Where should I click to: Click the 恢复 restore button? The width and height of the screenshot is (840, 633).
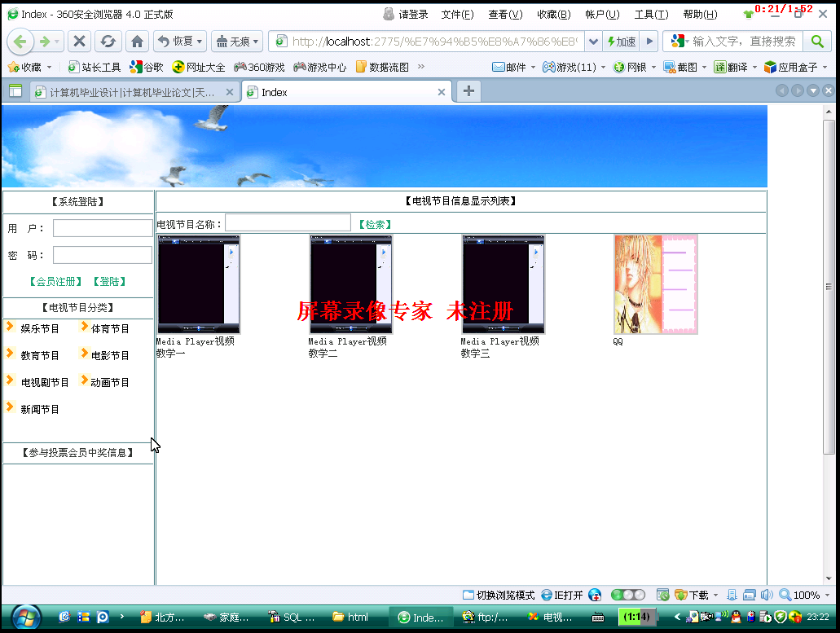(x=180, y=42)
